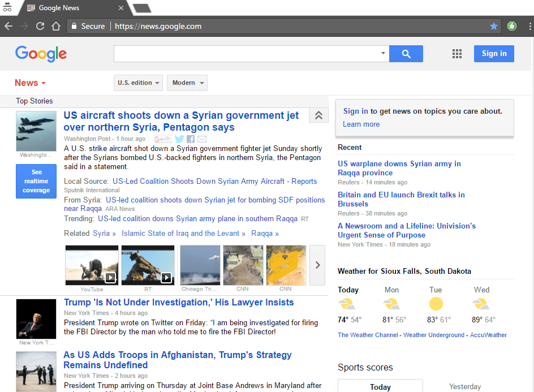Bookmark the page with the star icon
Viewport: 534px width, 392px height.
494,26
